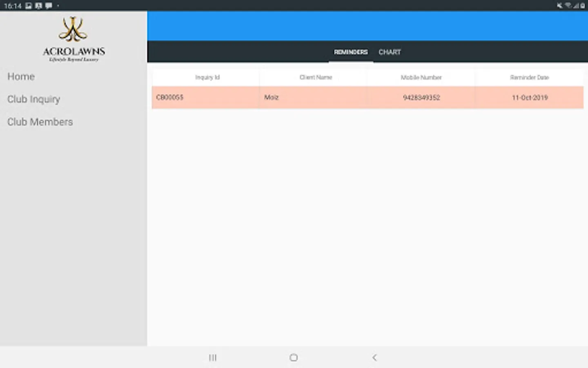The width and height of the screenshot is (588, 368).
Task: Open the Home menu item
Action: (x=21, y=76)
